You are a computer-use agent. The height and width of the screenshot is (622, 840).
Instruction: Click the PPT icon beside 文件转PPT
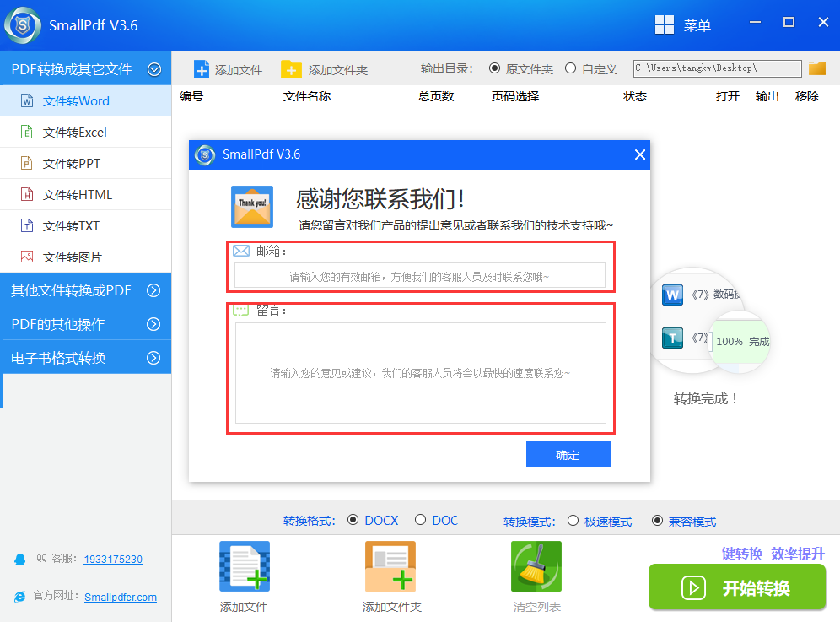pos(27,163)
